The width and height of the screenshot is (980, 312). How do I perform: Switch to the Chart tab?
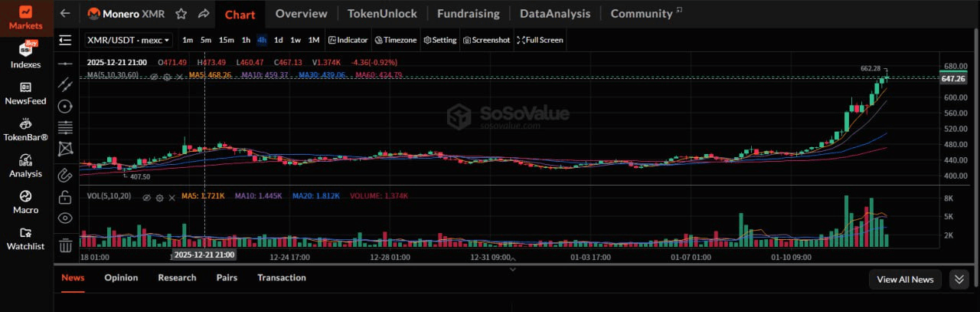pos(240,14)
